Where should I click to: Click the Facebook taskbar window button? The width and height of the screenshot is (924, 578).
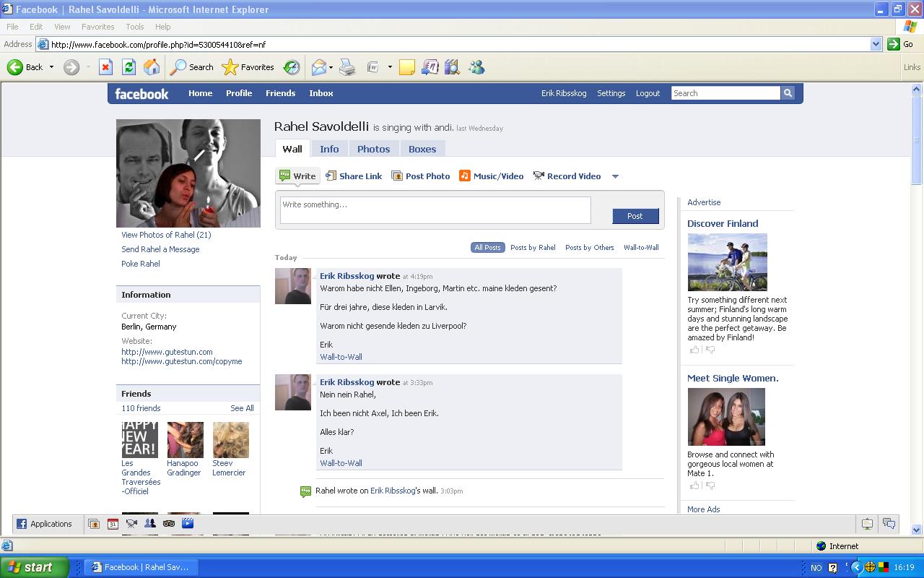pyautogui.click(x=139, y=567)
